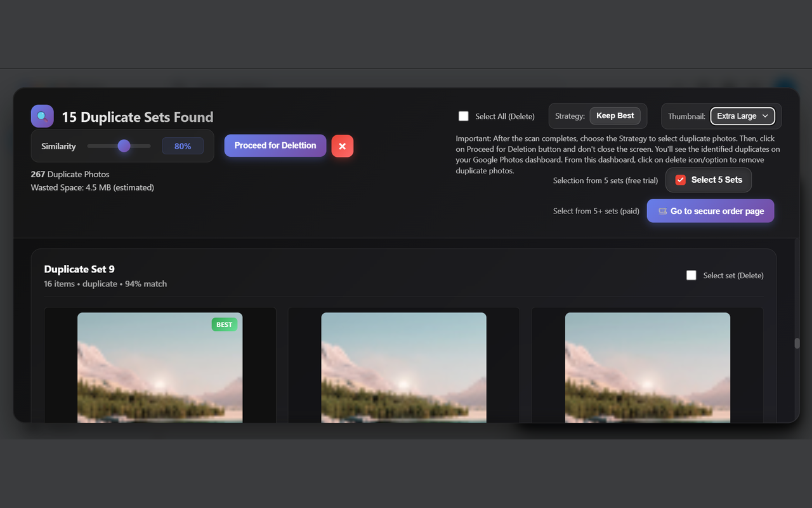
Task: Open the middle photo thumbnail in Set 9
Action: point(403,367)
